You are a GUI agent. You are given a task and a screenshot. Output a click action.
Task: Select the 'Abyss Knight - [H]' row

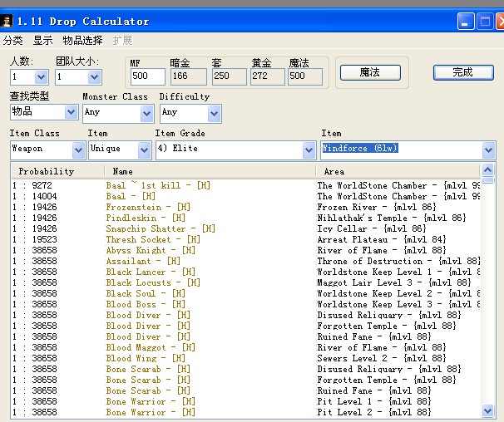(246, 250)
